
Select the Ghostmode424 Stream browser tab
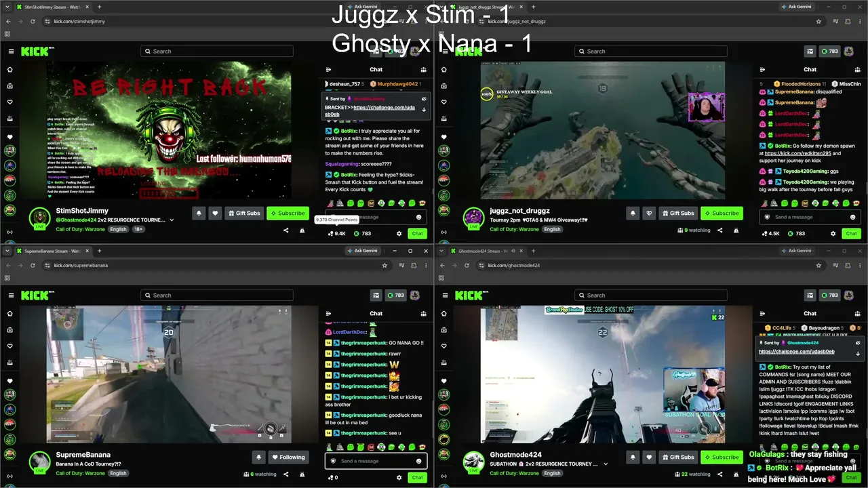click(487, 251)
